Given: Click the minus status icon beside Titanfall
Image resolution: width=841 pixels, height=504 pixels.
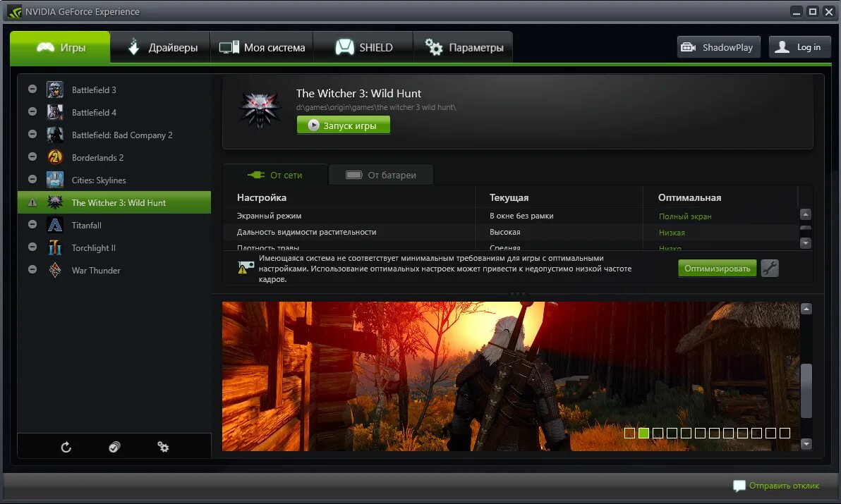Looking at the screenshot, I should pos(32,224).
